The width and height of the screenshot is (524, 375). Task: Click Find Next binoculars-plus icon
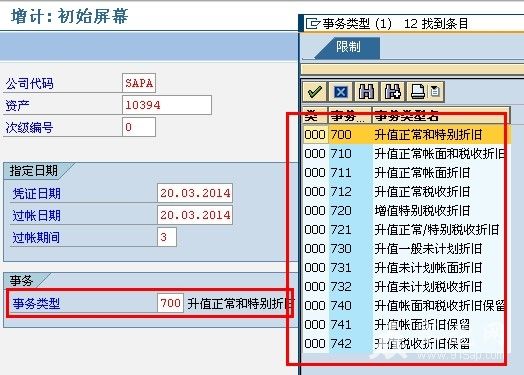point(392,92)
